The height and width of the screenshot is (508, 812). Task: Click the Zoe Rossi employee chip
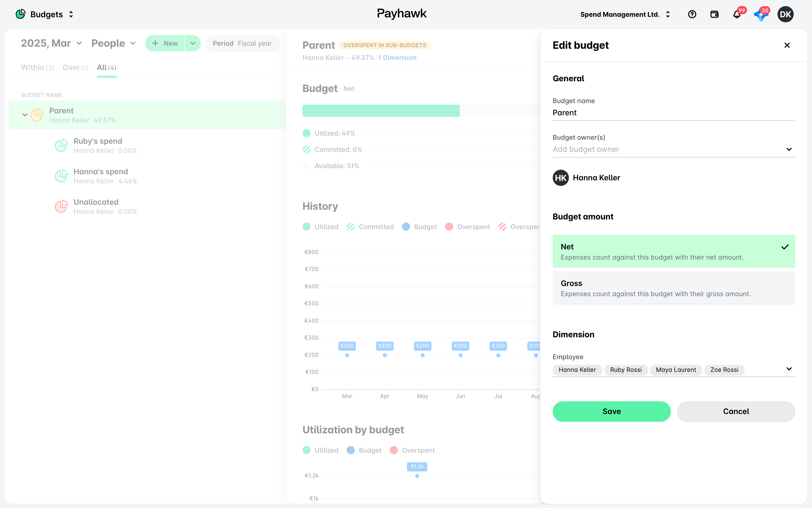point(724,370)
